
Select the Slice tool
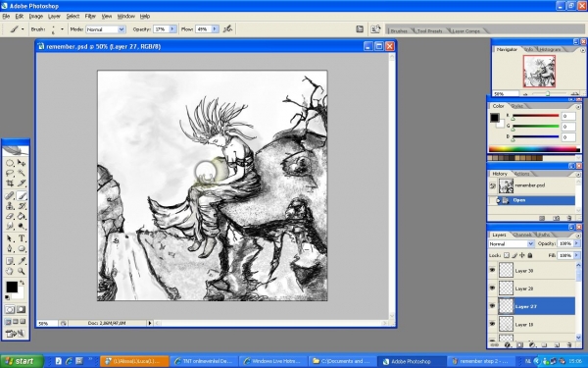pos(22,184)
